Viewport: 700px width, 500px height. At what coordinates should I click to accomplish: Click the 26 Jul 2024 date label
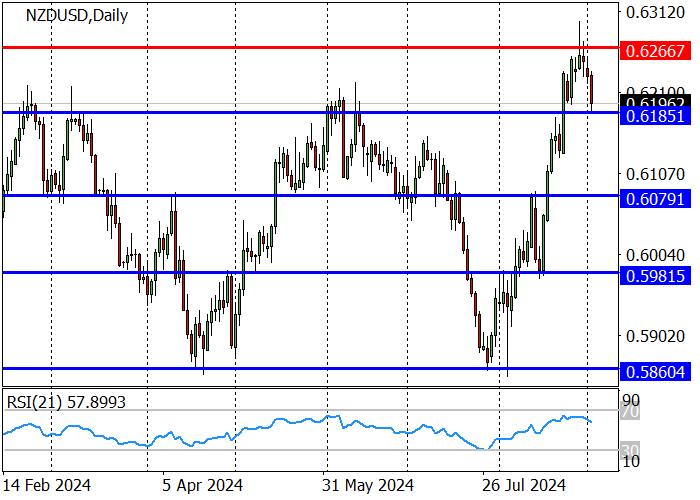click(x=524, y=485)
